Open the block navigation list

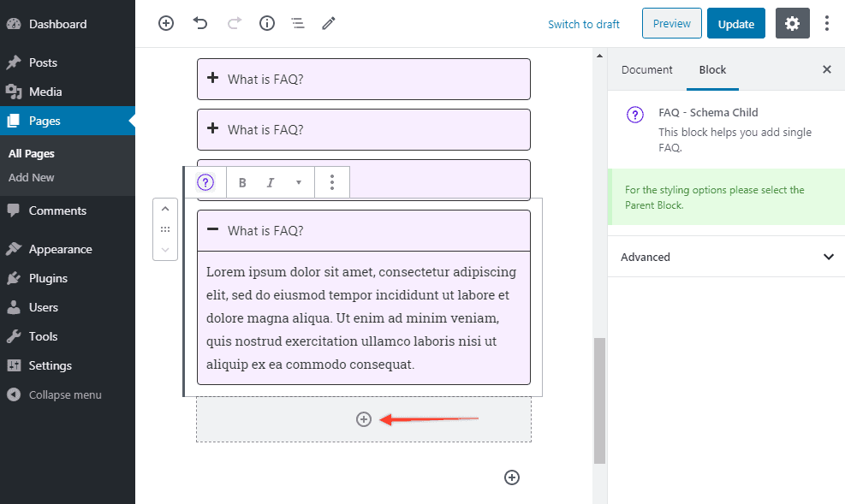(297, 23)
